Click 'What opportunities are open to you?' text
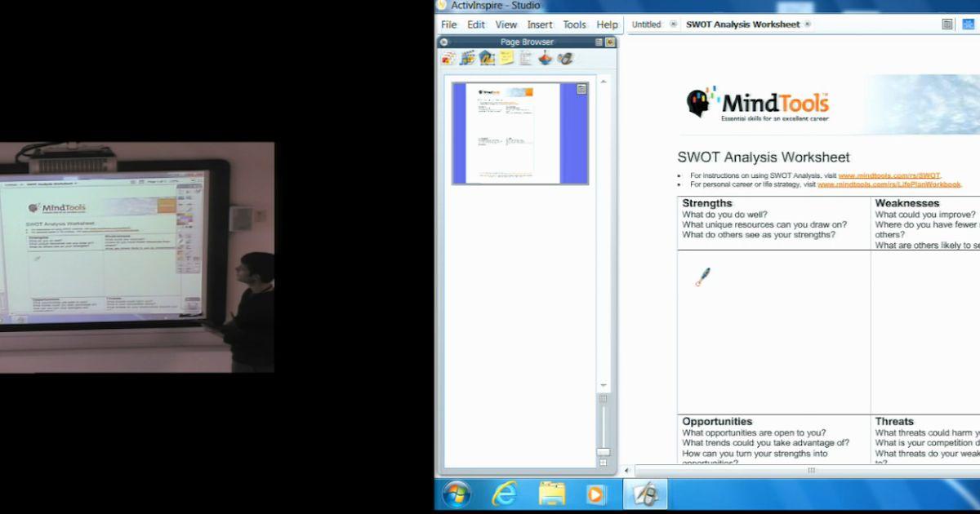Viewport: 980px width, 514px height. 754,433
